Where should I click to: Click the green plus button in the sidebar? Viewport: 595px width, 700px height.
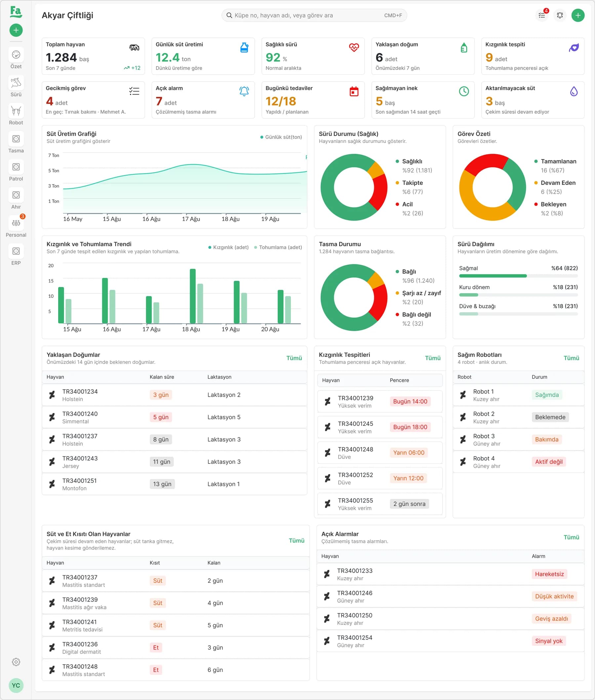[16, 30]
